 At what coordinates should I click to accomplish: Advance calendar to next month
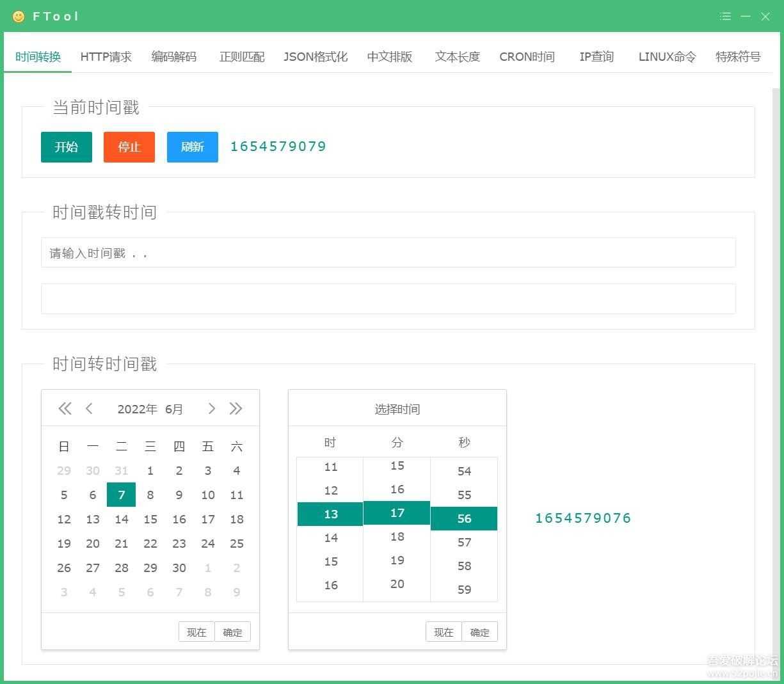click(x=211, y=409)
